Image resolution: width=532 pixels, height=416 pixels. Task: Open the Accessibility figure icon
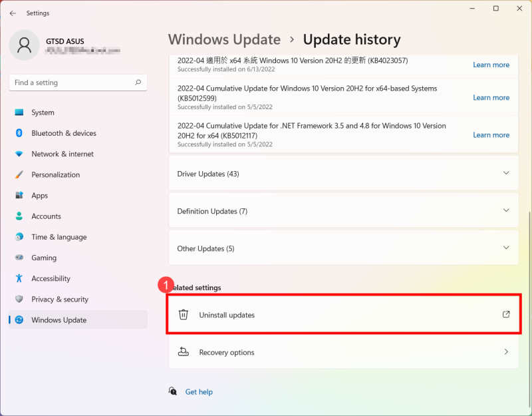click(x=19, y=278)
